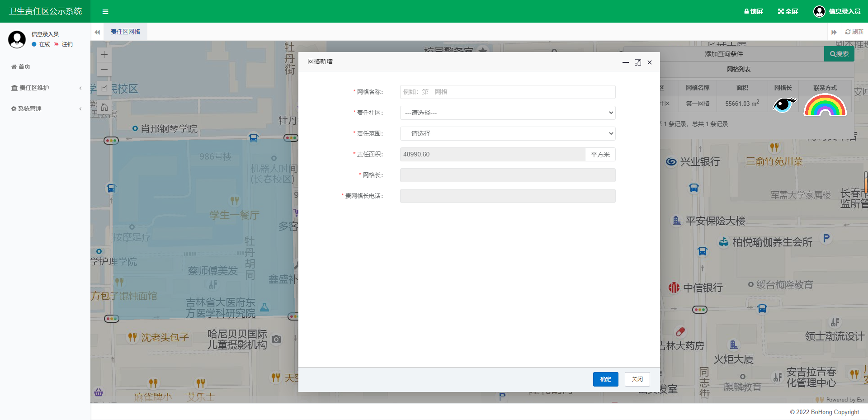The width and height of the screenshot is (868, 420).
Task: Click the 中信银行 map marker icon
Action: (x=674, y=288)
